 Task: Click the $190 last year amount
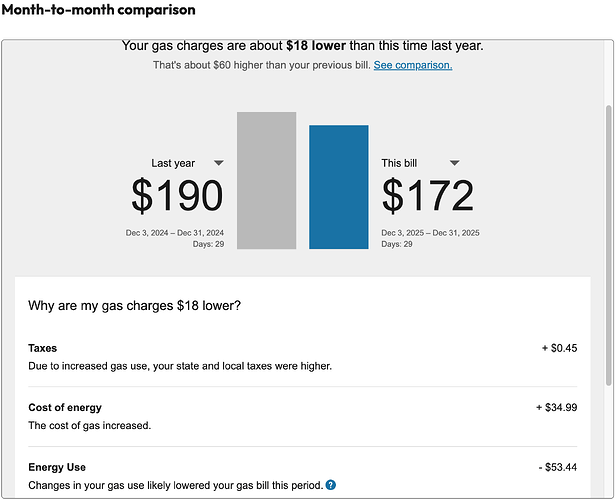[177, 196]
